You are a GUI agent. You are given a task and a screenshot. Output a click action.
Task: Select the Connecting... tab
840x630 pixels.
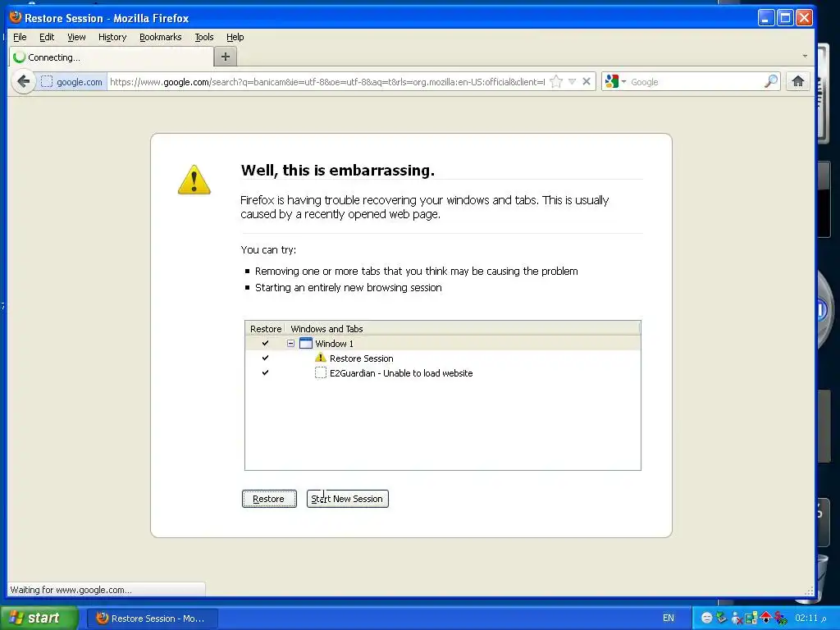112,57
